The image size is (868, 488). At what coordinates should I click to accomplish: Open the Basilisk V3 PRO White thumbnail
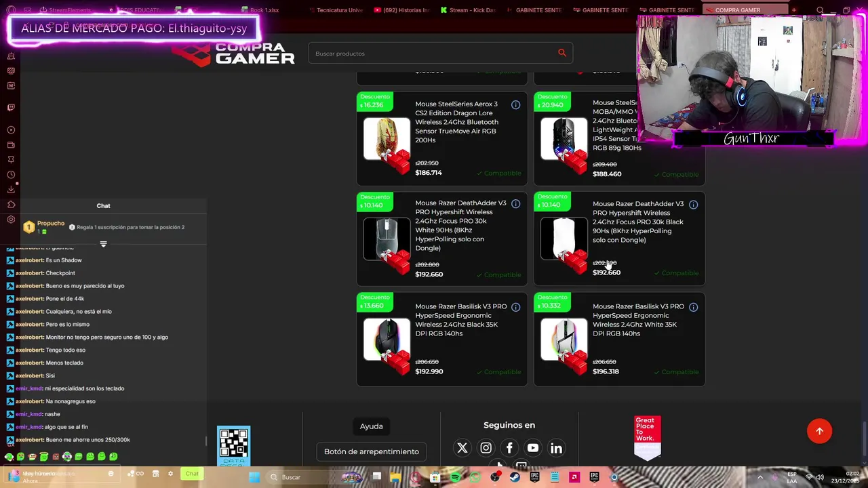(x=564, y=341)
